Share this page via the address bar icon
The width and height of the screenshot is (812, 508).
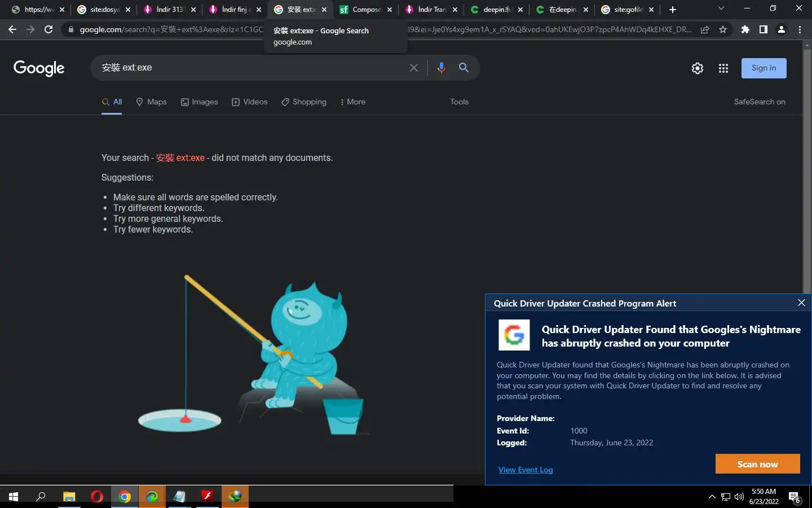[x=705, y=29]
